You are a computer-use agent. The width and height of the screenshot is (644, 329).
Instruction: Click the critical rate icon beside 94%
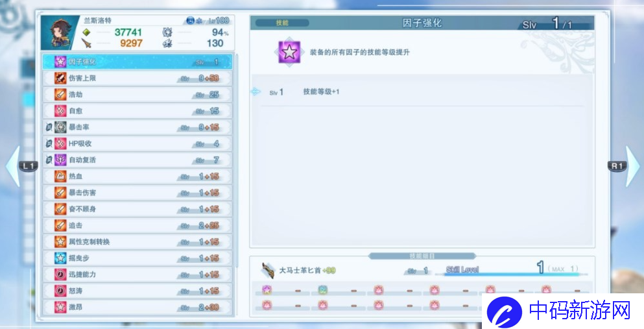pos(167,32)
